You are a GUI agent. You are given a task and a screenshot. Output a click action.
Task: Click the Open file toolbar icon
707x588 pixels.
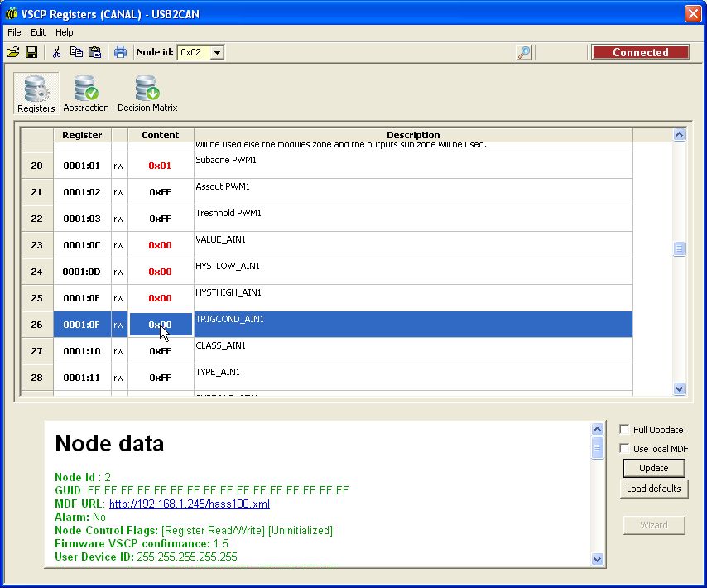tap(12, 52)
